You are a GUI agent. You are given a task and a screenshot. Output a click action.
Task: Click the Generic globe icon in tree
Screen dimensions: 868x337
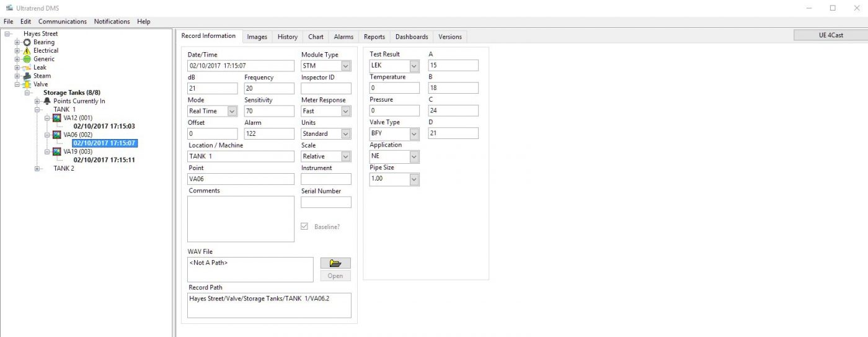27,59
